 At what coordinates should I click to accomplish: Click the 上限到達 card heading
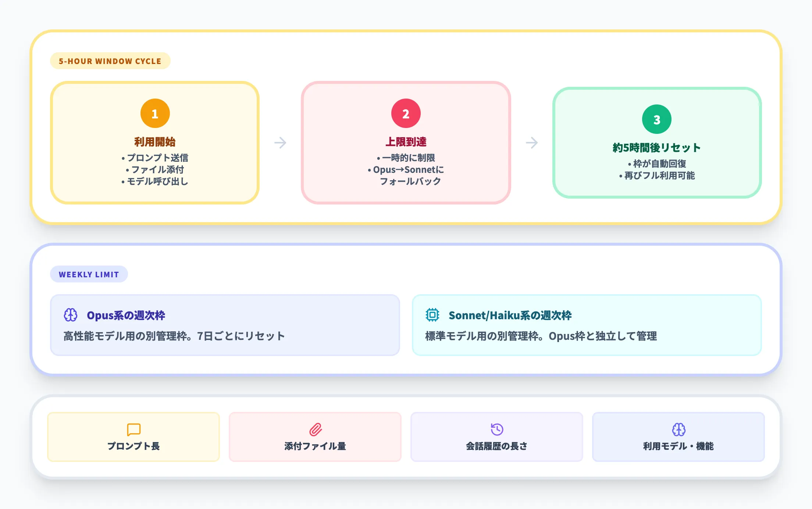pos(406,141)
